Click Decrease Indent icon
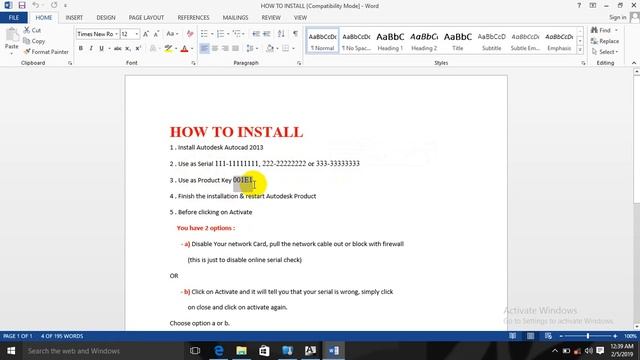This screenshot has width=640, height=360. [x=256, y=34]
